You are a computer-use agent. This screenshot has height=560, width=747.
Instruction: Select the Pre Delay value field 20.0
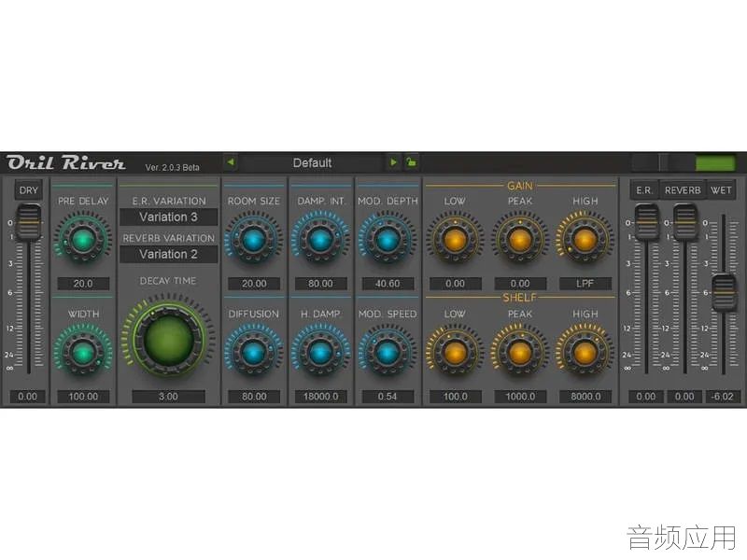click(x=83, y=284)
